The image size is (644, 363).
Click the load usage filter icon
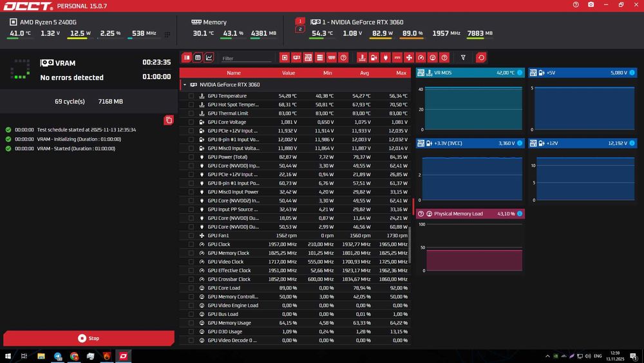433,57
